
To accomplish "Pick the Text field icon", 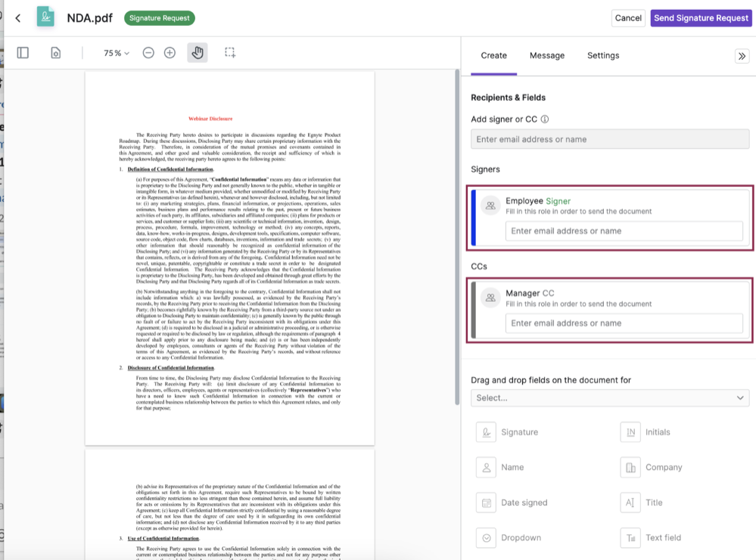I will 630,538.
